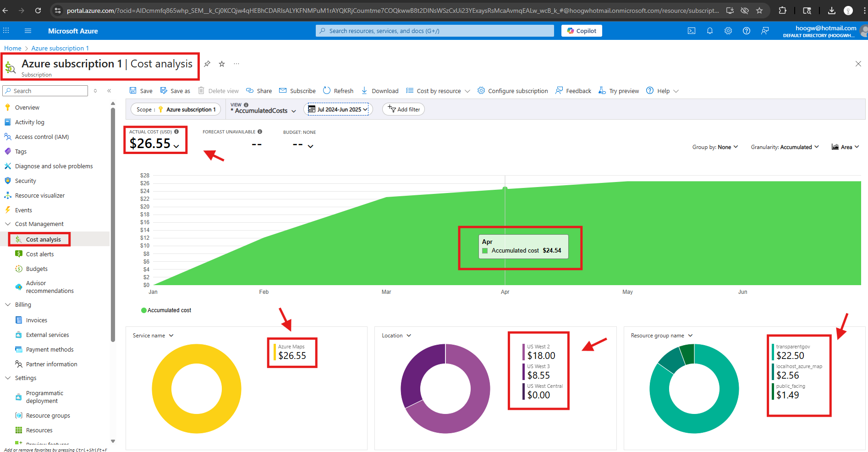Viewport: 868px width, 452px height.
Task: Collapse the Billing section
Action: pos(8,304)
